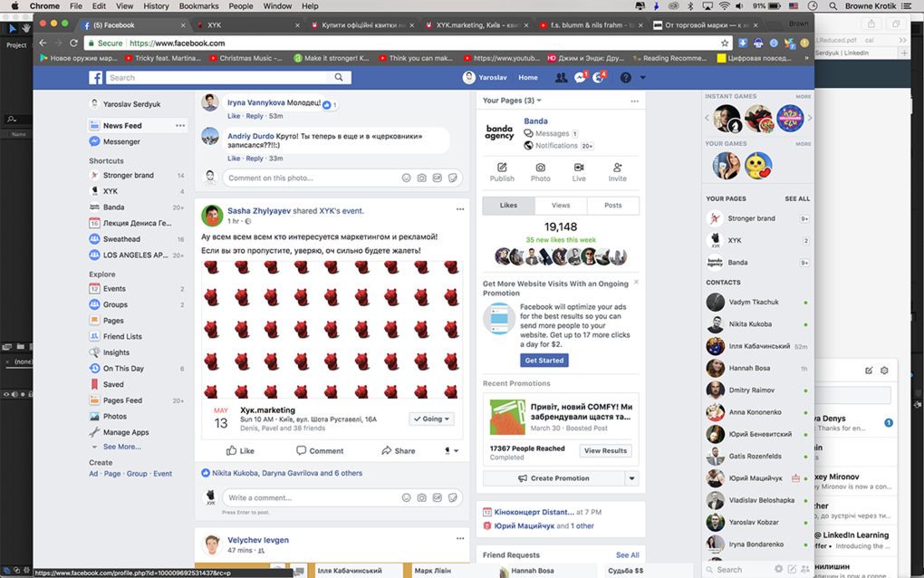The width and height of the screenshot is (924, 578).
Task: Open chat settings gear icon
Action: 778,569
